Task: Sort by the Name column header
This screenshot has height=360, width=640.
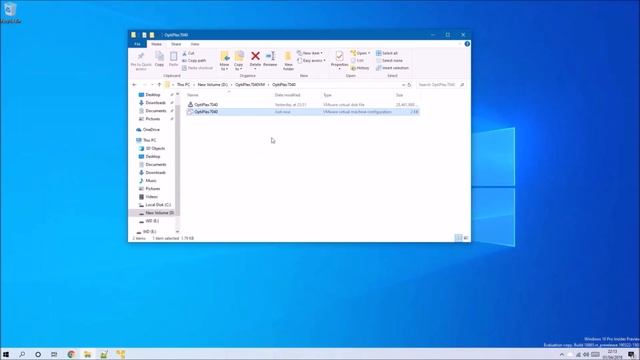Action: [x=229, y=95]
